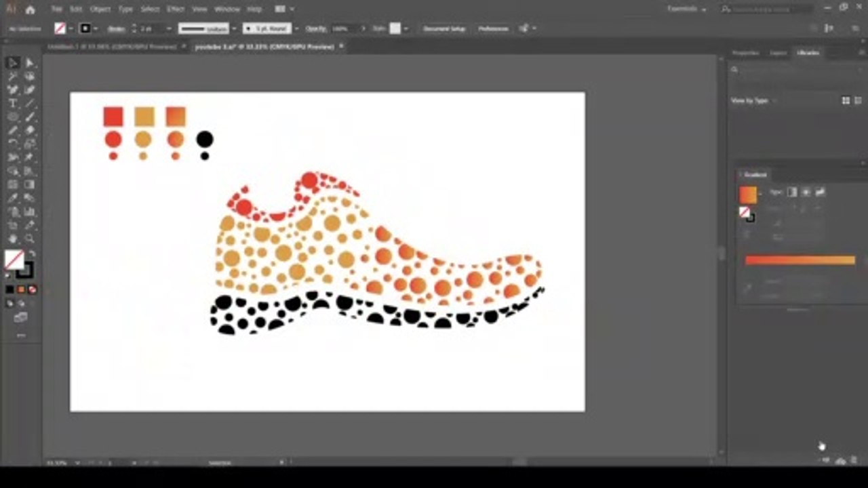
Task: Select the Eraser tool
Action: 30,131
